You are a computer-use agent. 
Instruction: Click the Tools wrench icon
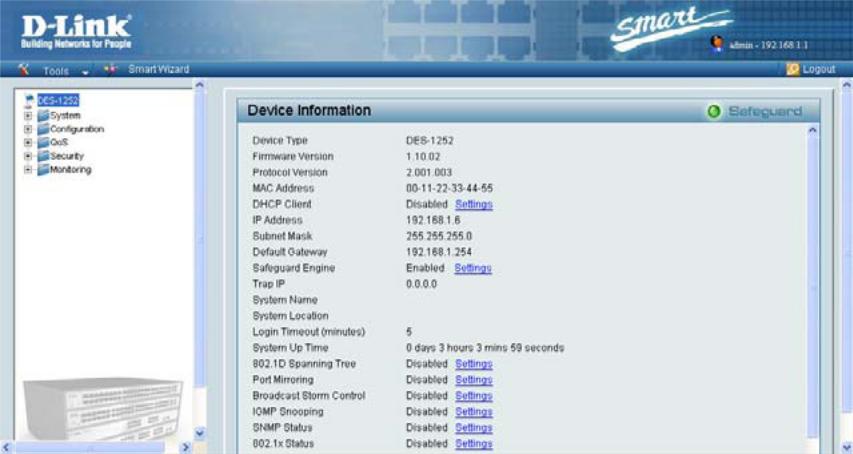[x=23, y=70]
